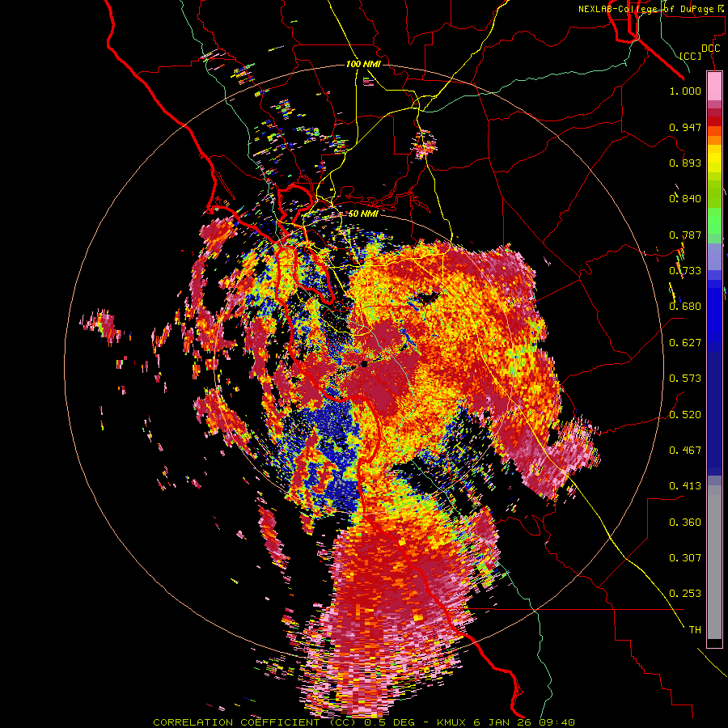Screen dimensions: 728x728
Task: Click the 0.360 legend value
Action: [x=685, y=523]
